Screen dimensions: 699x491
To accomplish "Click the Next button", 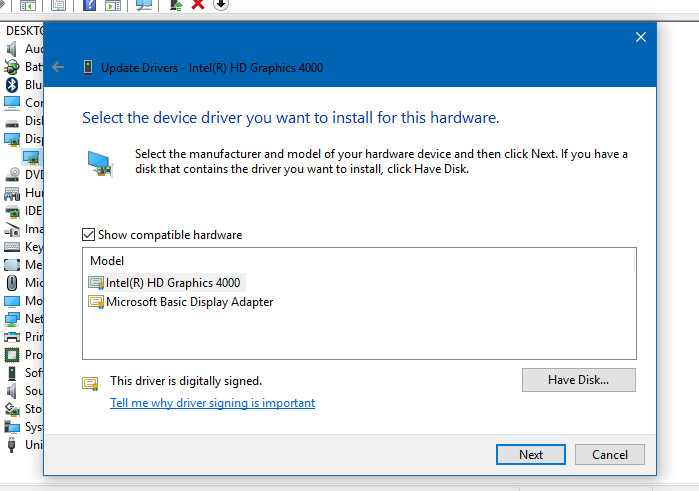I will click(x=530, y=454).
